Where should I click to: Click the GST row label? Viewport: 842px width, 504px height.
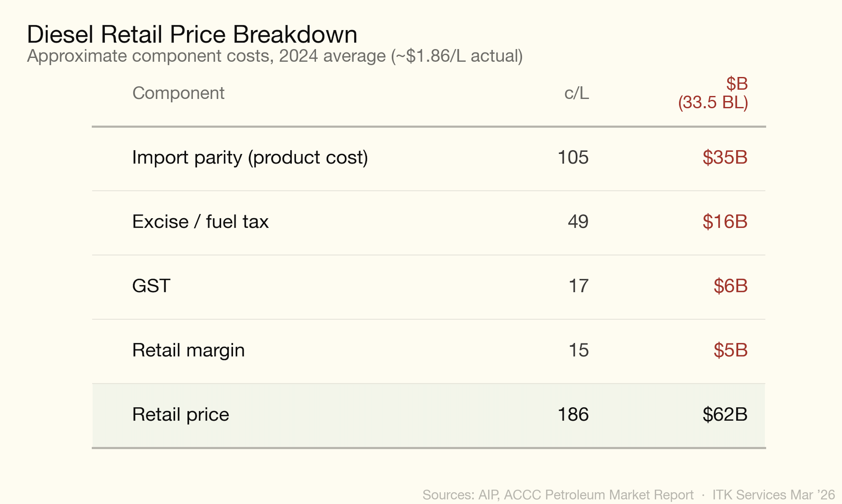151,286
